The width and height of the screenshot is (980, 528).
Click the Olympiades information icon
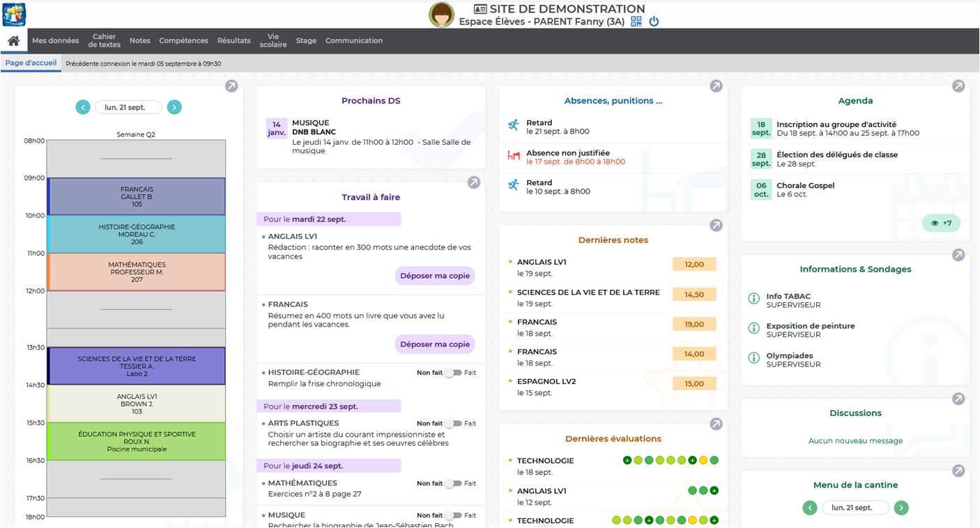click(x=753, y=358)
